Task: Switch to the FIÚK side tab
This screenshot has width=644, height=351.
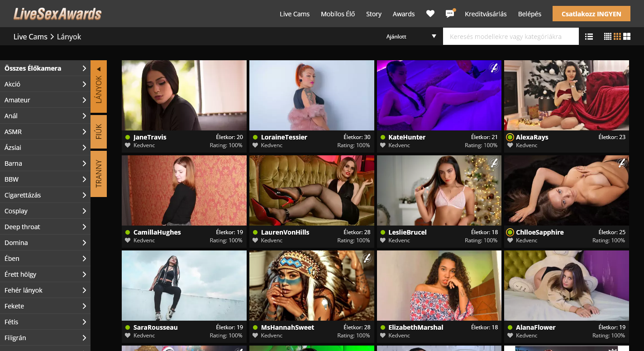Action: tap(99, 132)
